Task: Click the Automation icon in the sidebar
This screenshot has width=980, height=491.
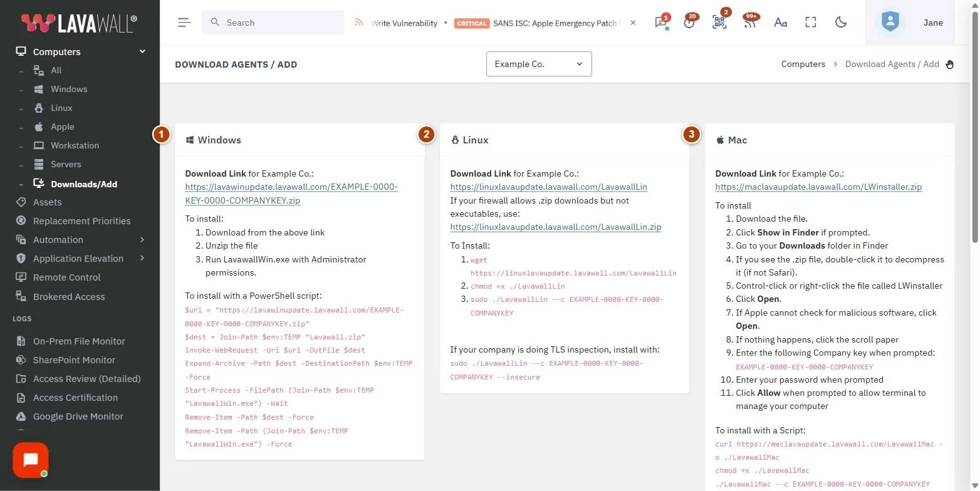Action: 21,240
